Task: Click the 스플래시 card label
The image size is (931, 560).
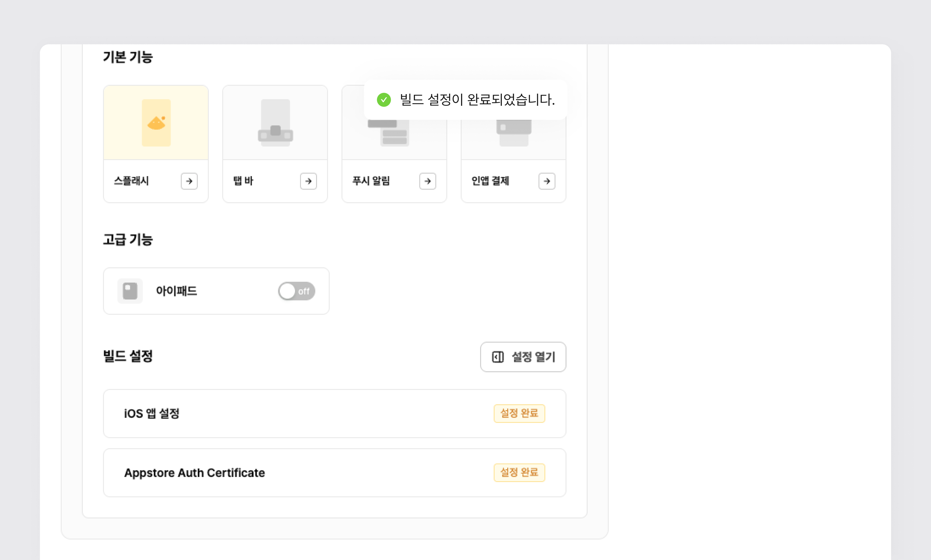Action: coord(131,181)
